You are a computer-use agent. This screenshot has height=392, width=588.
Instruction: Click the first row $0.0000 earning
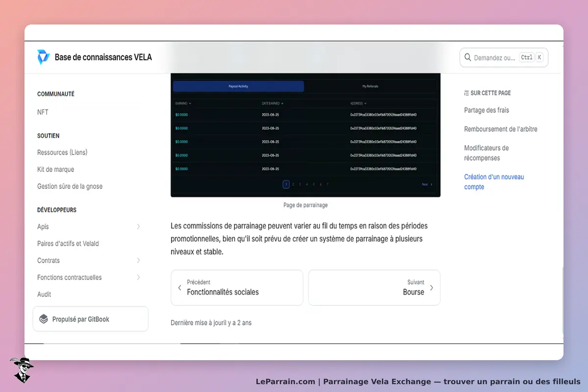click(181, 115)
